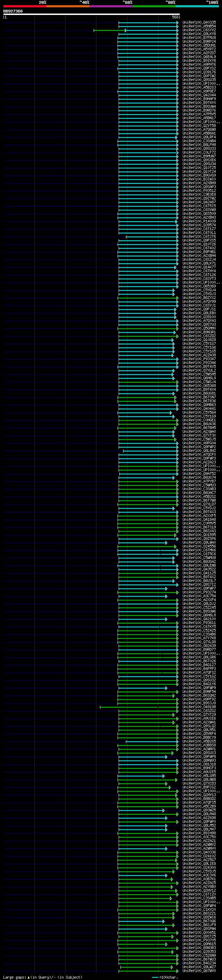Select entry UniRef100_O65368
This screenshot has width=222, height=980.
[x=199, y=386]
